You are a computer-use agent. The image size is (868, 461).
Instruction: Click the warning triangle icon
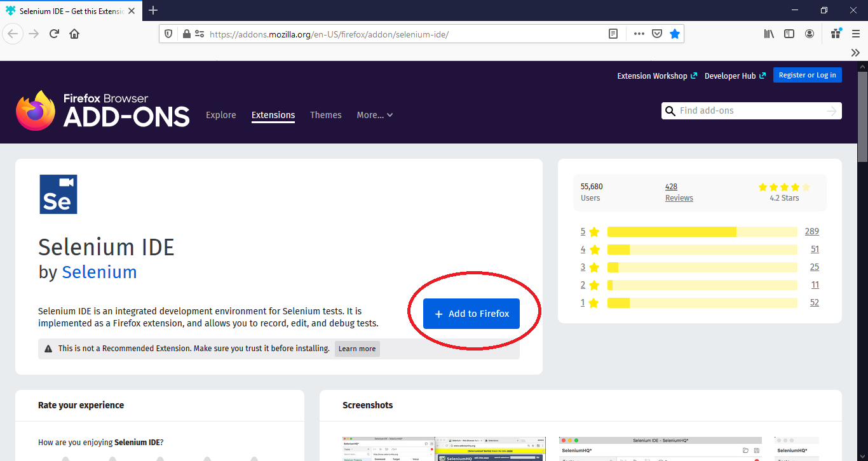point(48,349)
